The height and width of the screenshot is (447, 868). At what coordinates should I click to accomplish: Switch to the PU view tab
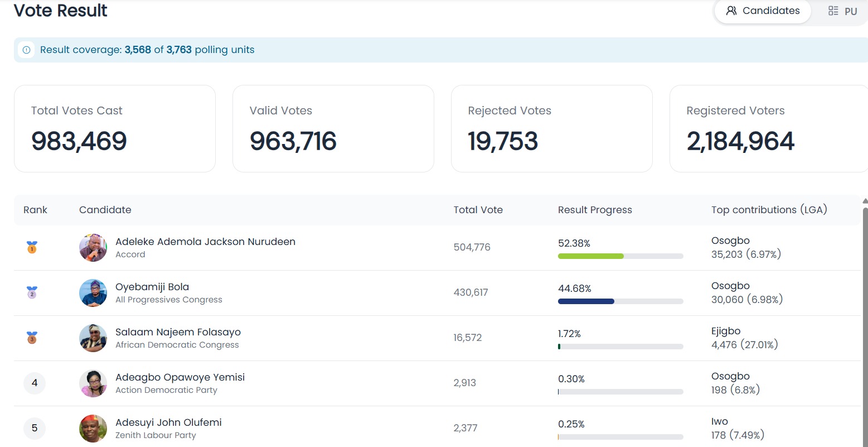coord(842,11)
